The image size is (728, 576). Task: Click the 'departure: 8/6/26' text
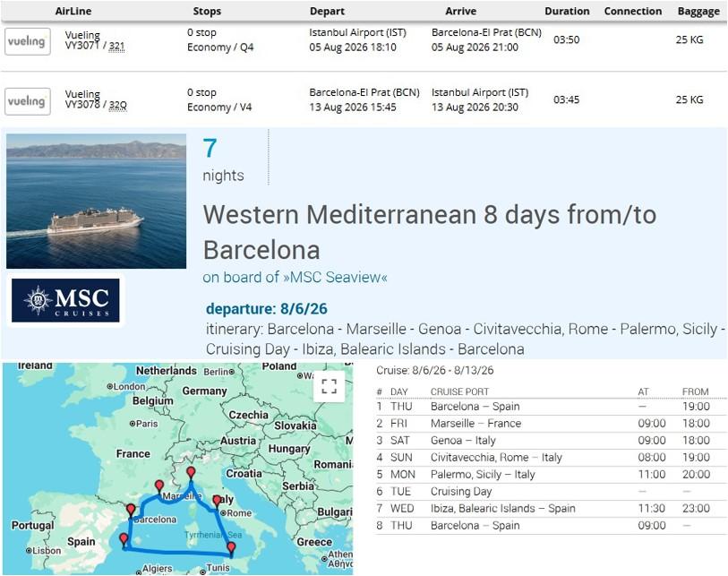point(267,309)
